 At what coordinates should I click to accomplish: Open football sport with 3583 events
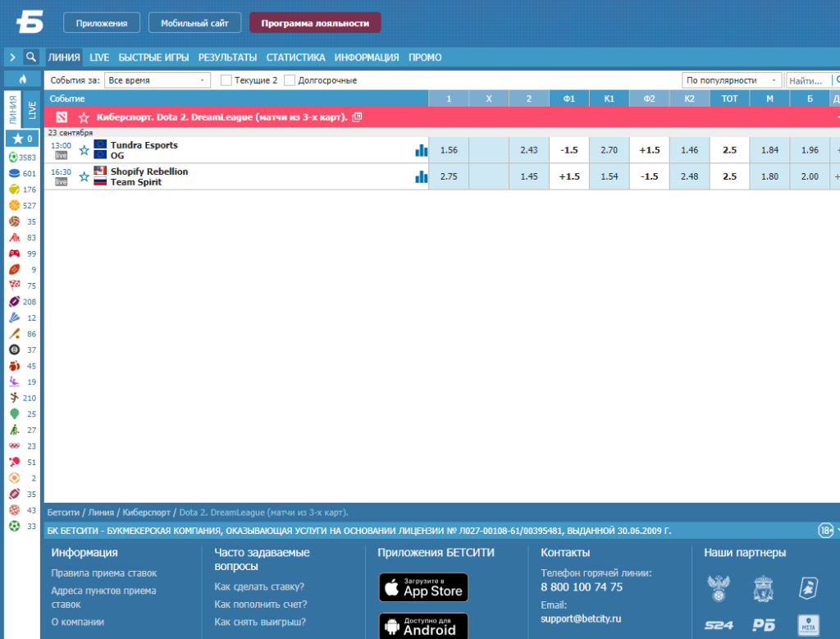pyautogui.click(x=22, y=157)
